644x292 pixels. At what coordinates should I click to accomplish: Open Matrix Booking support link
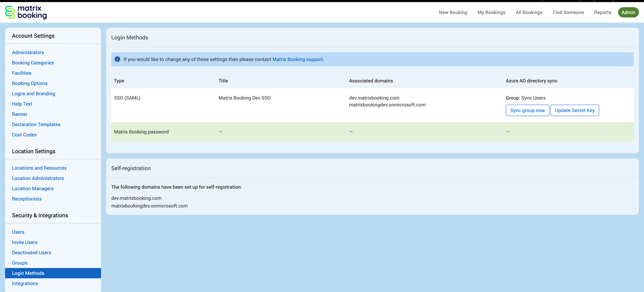298,59
